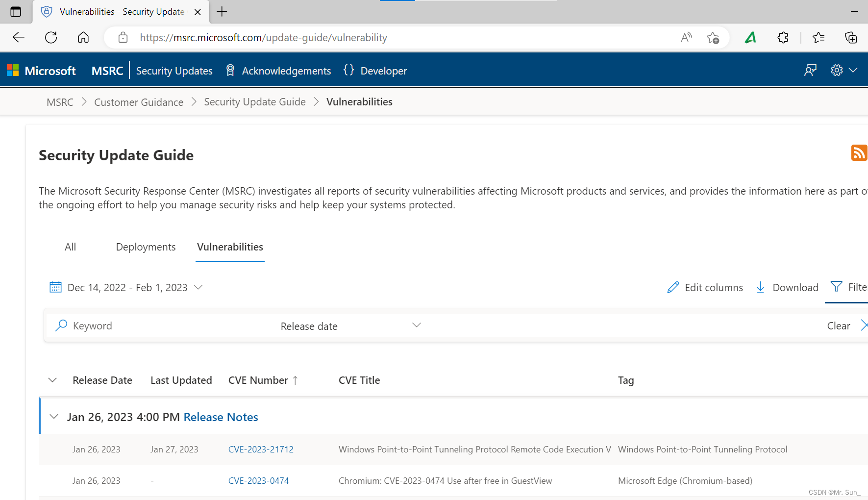Click Vulnerabilities breadcrumb current page

click(x=359, y=101)
